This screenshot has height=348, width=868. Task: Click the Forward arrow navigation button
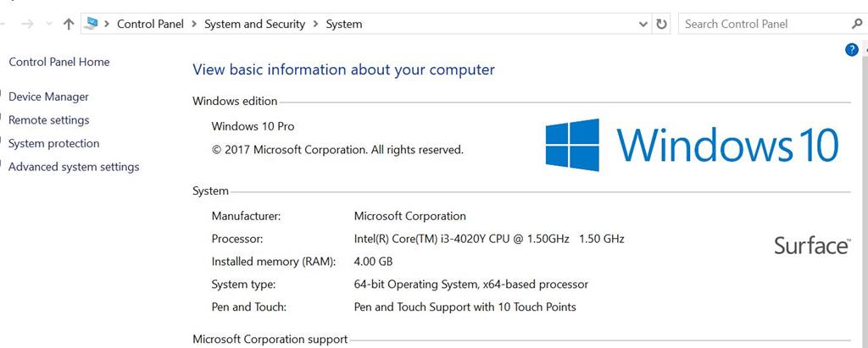point(27,25)
